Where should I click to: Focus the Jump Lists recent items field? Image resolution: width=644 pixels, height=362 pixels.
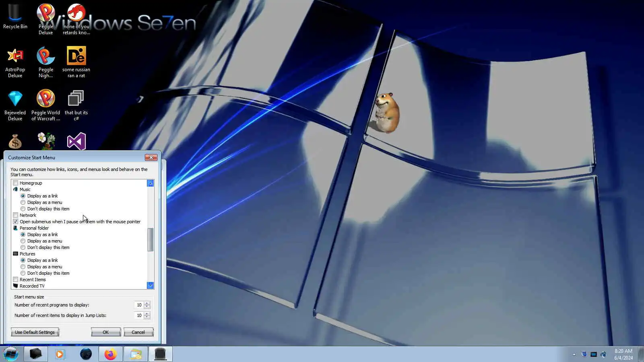pos(139,315)
